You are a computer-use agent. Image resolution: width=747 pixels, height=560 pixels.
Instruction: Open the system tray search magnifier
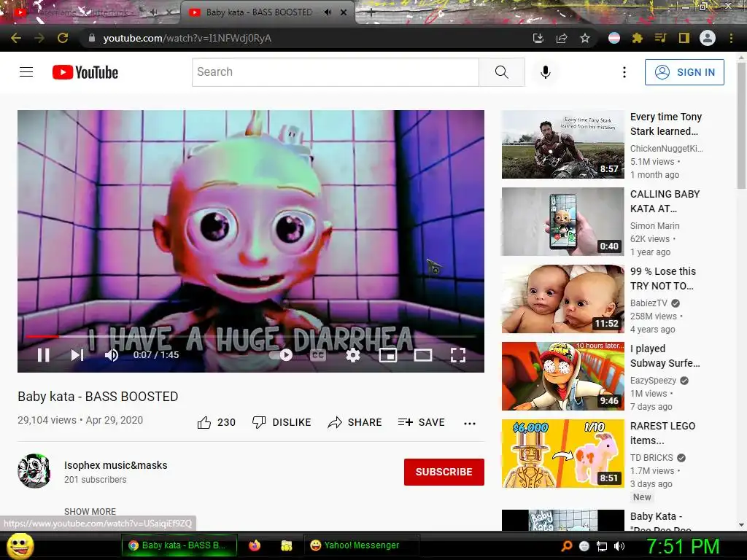pyautogui.click(x=566, y=546)
